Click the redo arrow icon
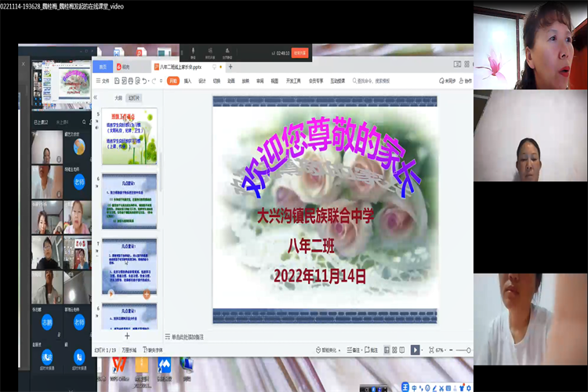Screen dimensions: 588x392 pyautogui.click(x=154, y=81)
